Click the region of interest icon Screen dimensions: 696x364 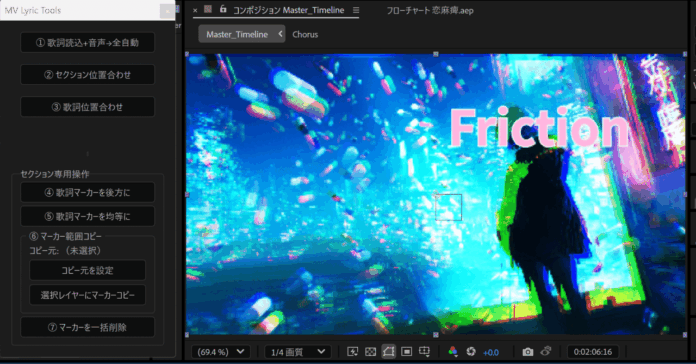[x=407, y=352]
